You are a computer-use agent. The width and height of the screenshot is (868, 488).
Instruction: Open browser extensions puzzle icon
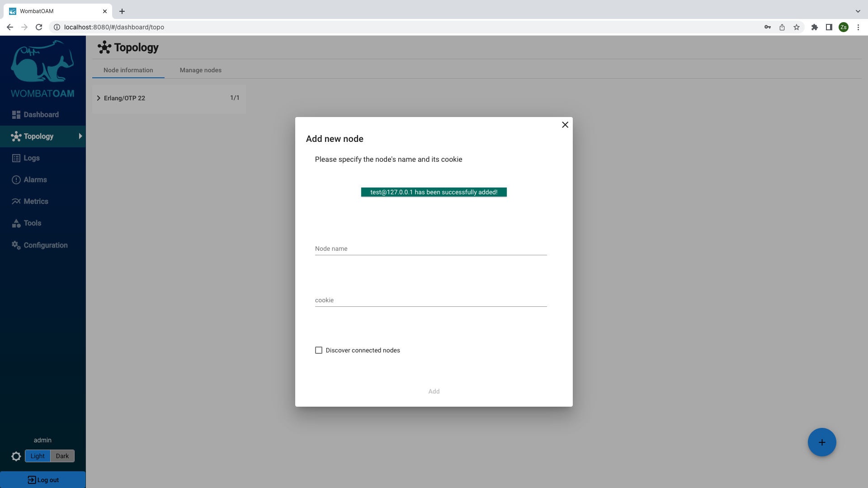click(815, 27)
